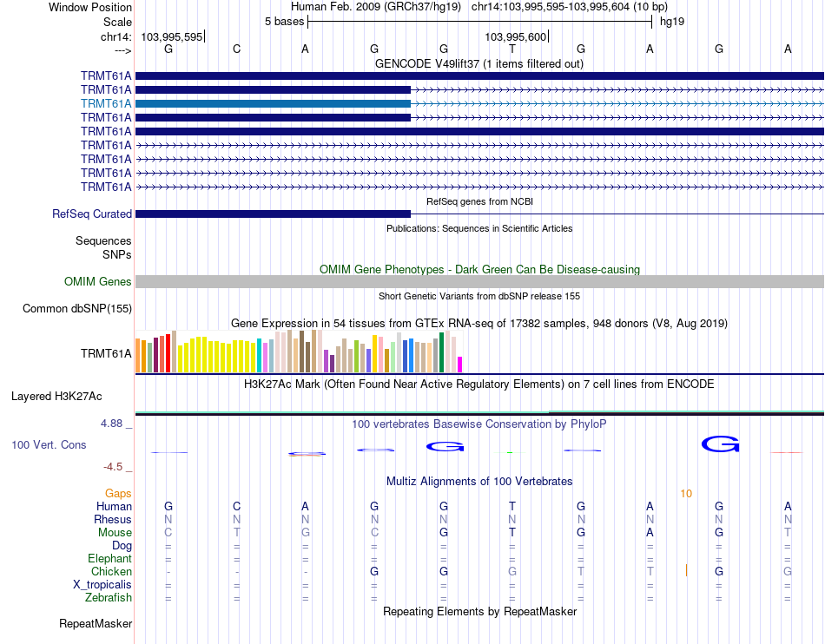
Task: Click the orange Gaps label
Action: coord(118,493)
